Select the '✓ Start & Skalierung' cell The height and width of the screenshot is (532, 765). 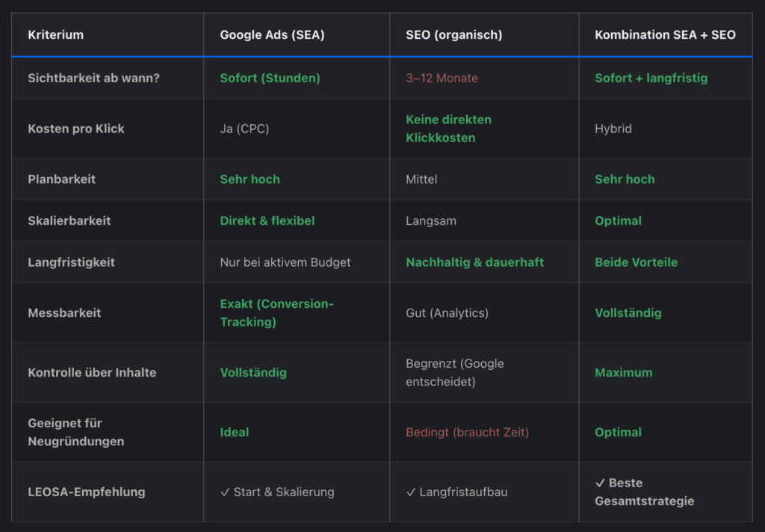point(277,492)
